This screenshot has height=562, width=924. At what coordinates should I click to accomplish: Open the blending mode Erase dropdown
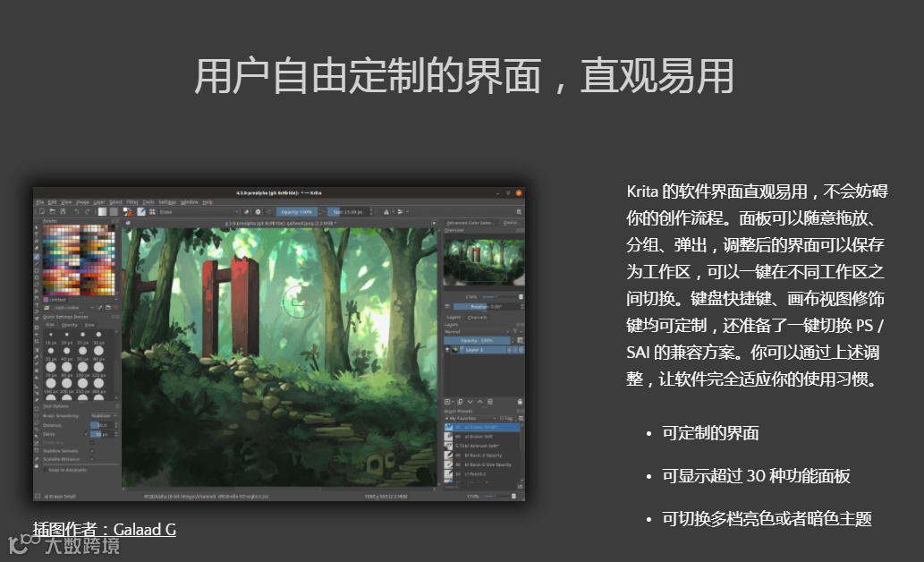click(x=198, y=212)
